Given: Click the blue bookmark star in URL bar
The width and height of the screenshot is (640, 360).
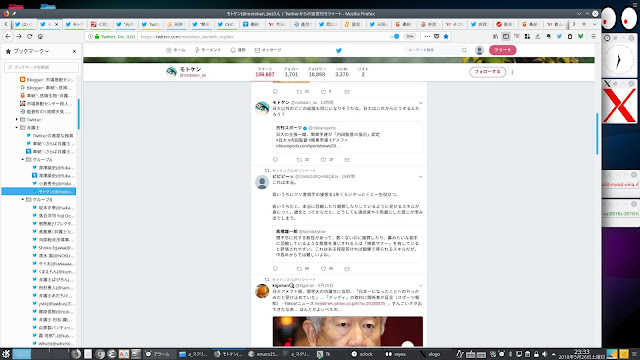Looking at the screenshot, I should coord(446,36).
